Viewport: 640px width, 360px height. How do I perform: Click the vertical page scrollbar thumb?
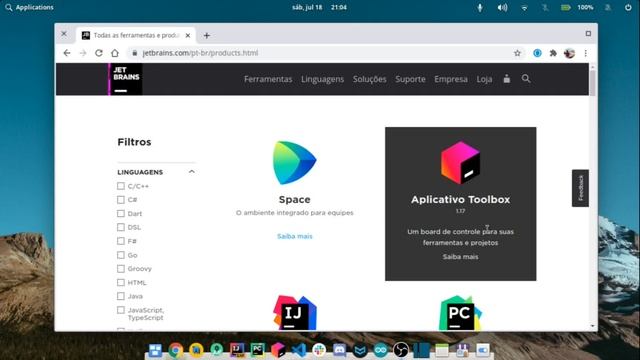pyautogui.click(x=592, y=83)
